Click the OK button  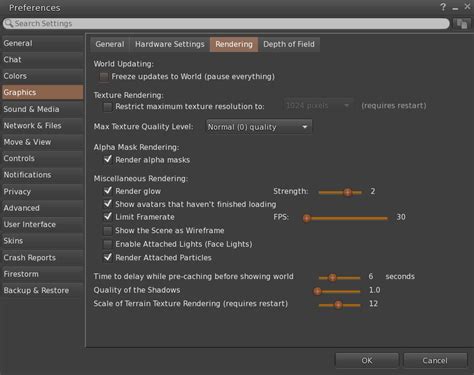[367, 360]
